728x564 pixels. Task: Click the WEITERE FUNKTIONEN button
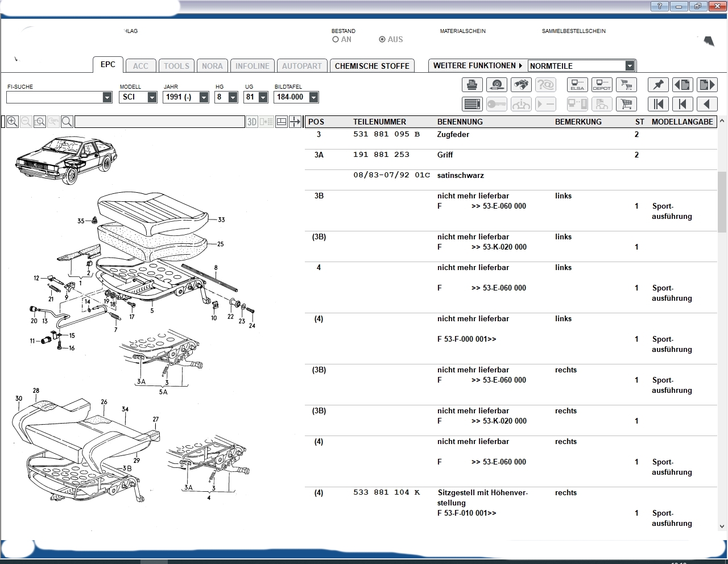click(477, 66)
